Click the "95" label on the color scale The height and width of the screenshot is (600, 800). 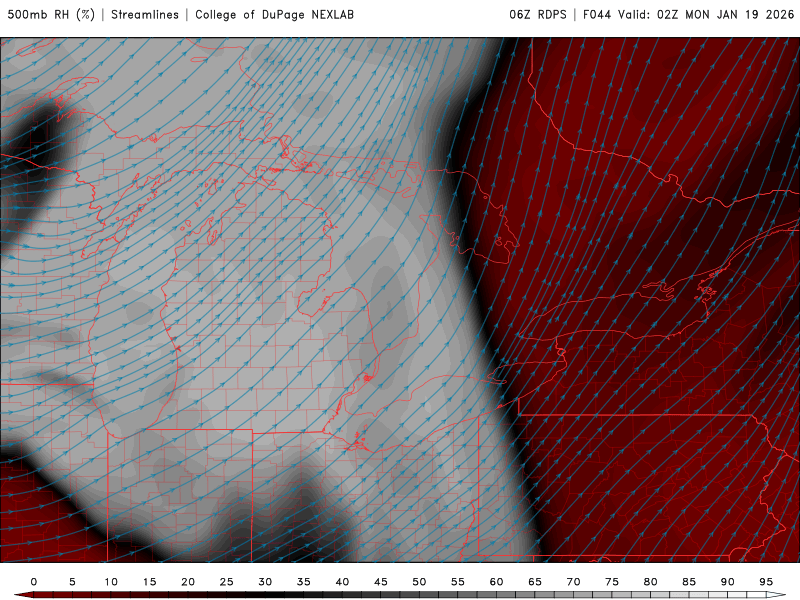pos(766,582)
